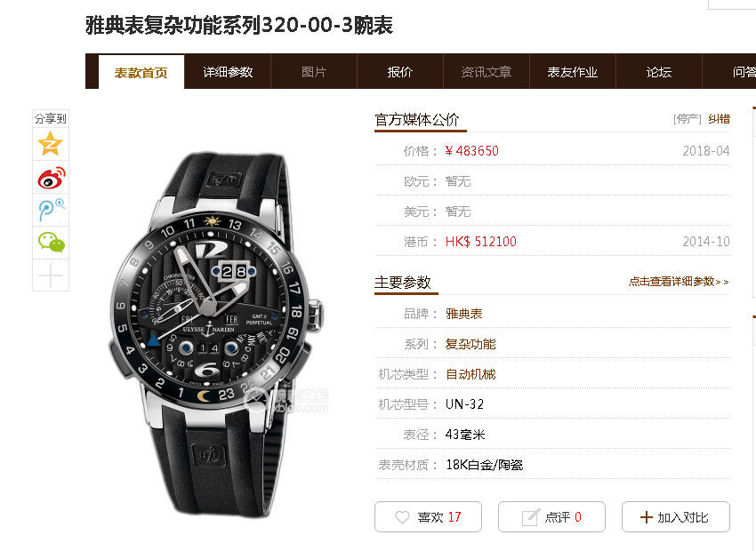This screenshot has width=756, height=551.
Task: Click the pencil icon in 点评 button
Action: [530, 517]
